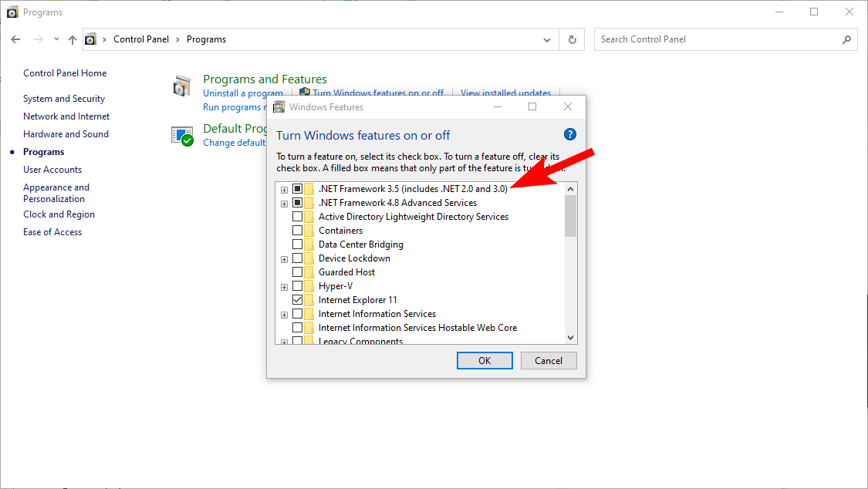
Task: Click the refresh icon next to address bar
Action: (572, 39)
